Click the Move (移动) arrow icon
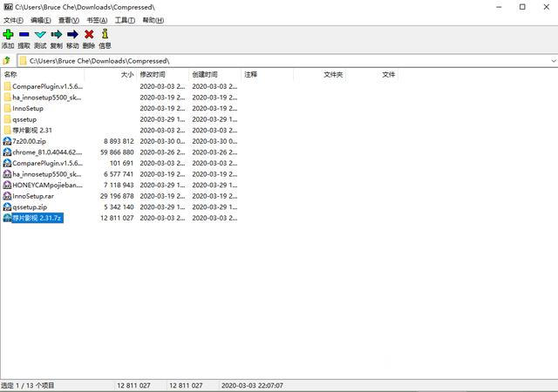The width and height of the screenshot is (558, 392). pyautogui.click(x=72, y=35)
